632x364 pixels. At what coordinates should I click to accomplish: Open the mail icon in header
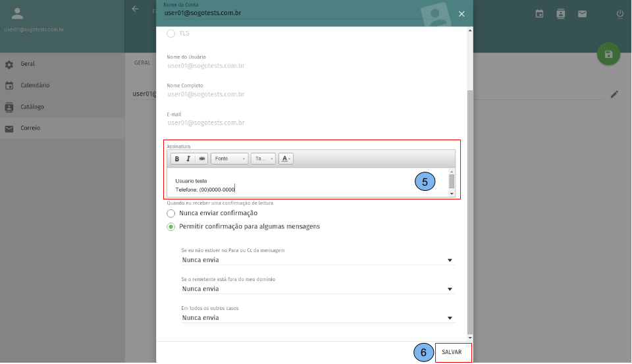pos(582,13)
